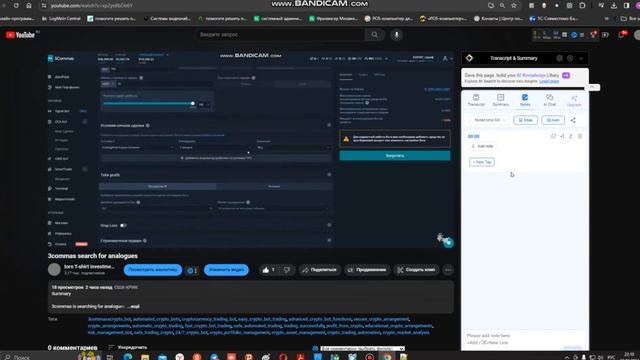The width and height of the screenshot is (640, 360).
Task: Open more actions ellipsis under video
Action: [448, 270]
